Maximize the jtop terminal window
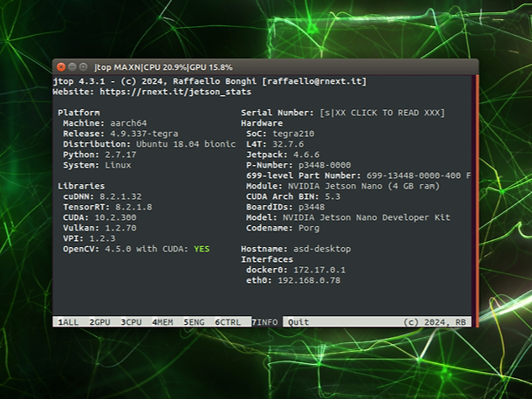The width and height of the screenshot is (532, 399). [x=83, y=67]
